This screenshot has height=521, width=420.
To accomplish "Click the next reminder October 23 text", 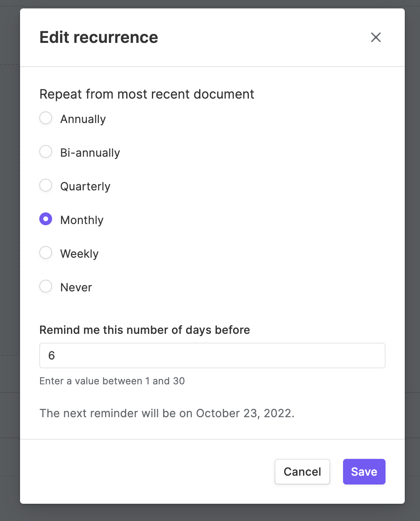I will pyautogui.click(x=167, y=413).
